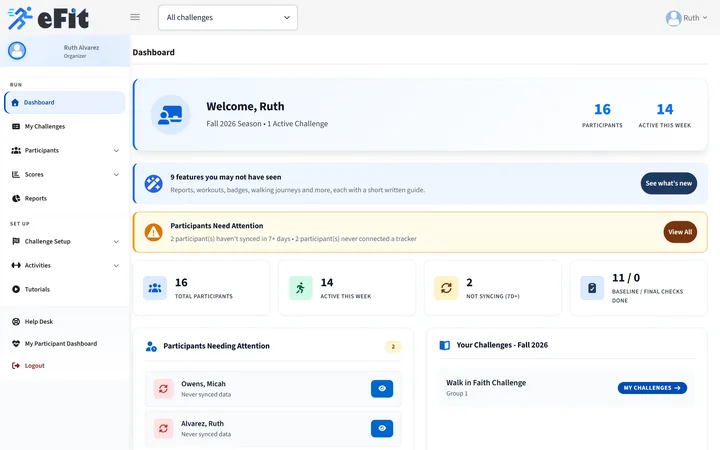Click the Ruth Alvarez sidebar avatar
The width and height of the screenshot is (720, 450).
click(x=17, y=51)
